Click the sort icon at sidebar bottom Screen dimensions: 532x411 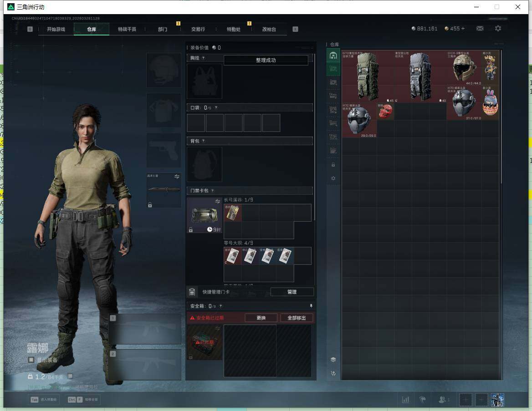tap(333, 373)
